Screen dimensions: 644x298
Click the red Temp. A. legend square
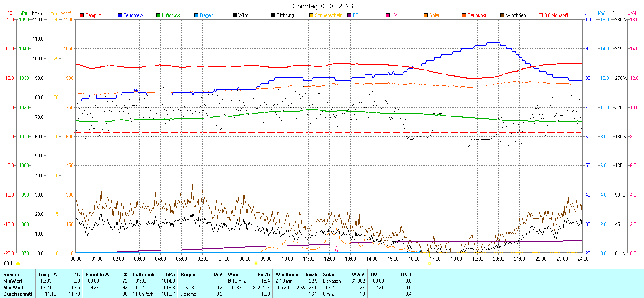coord(82,15)
